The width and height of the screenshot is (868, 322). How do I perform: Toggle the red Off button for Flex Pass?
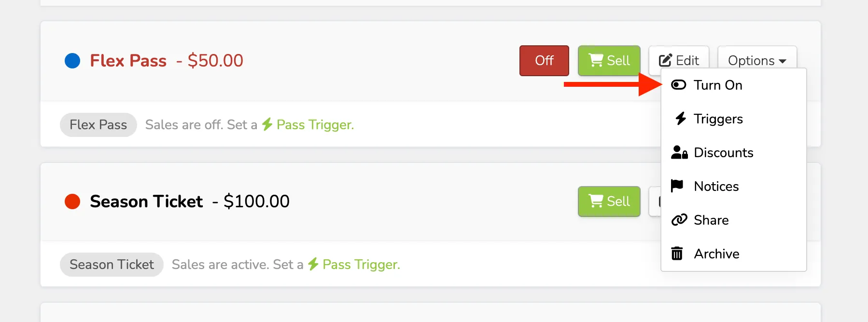(x=544, y=61)
